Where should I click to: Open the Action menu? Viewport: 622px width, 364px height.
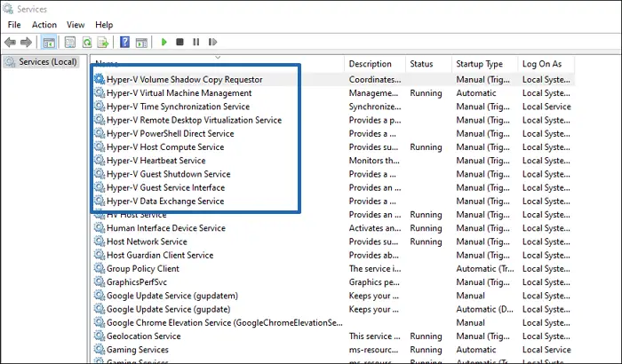click(x=44, y=25)
